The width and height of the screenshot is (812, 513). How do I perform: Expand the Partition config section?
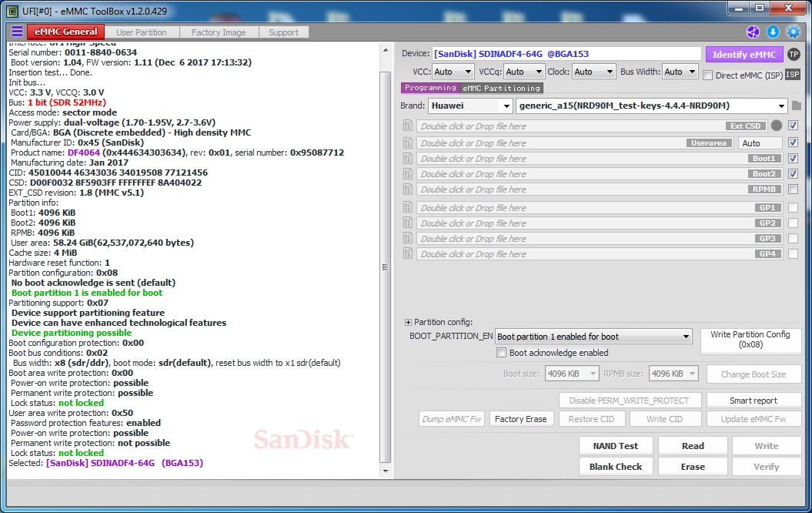tap(408, 322)
